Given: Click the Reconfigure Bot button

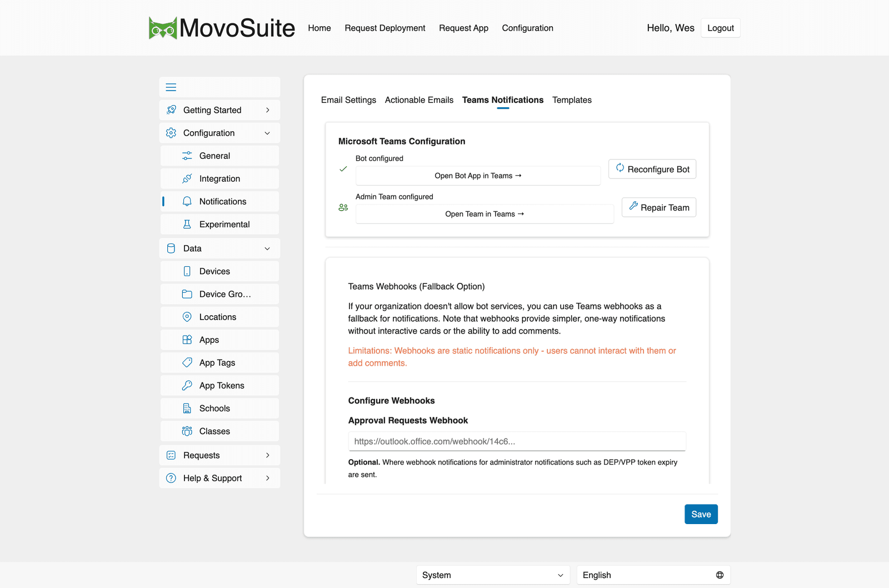Looking at the screenshot, I should [x=652, y=169].
